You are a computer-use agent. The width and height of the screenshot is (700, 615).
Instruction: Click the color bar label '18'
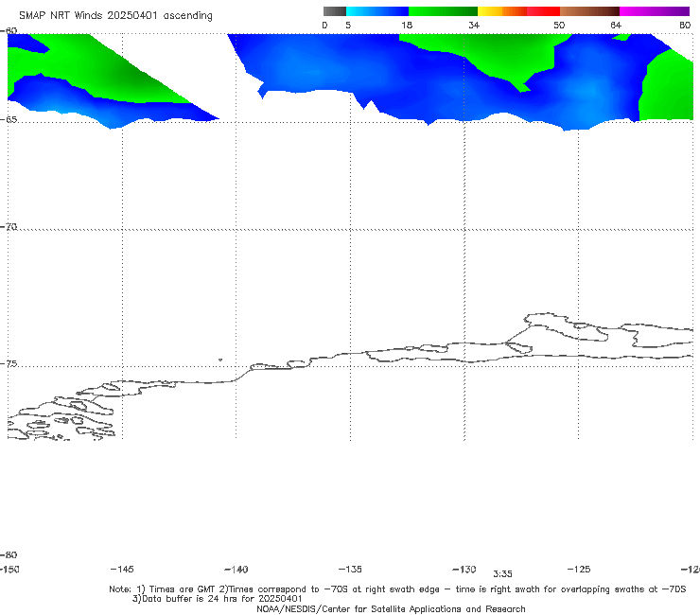point(407,25)
